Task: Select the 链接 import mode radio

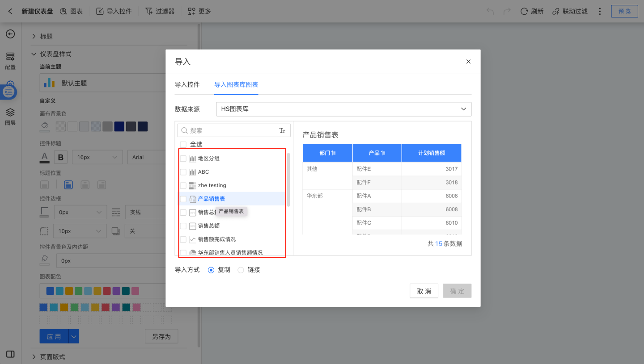Action: (241, 270)
